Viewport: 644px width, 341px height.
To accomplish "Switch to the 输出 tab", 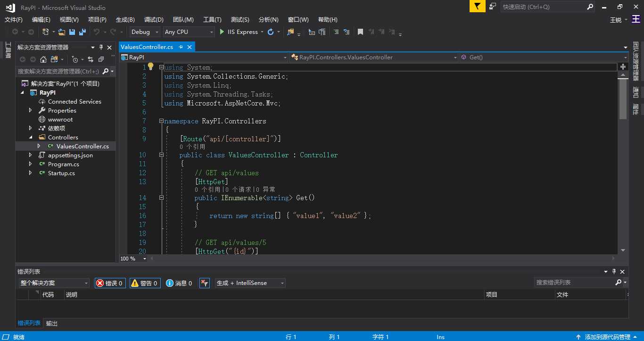I will point(52,324).
